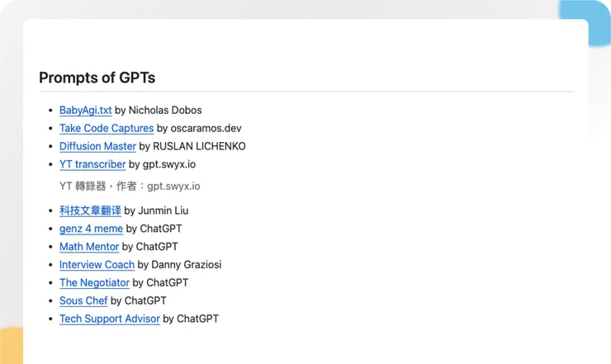Viewport: 611px width, 364px height.
Task: Open the genz 4 meme link
Action: 91,229
